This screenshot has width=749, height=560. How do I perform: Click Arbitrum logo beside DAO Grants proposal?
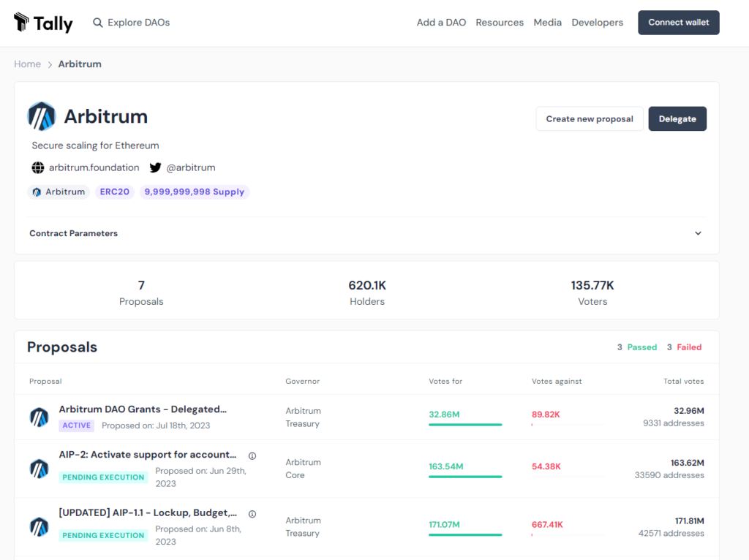(39, 417)
